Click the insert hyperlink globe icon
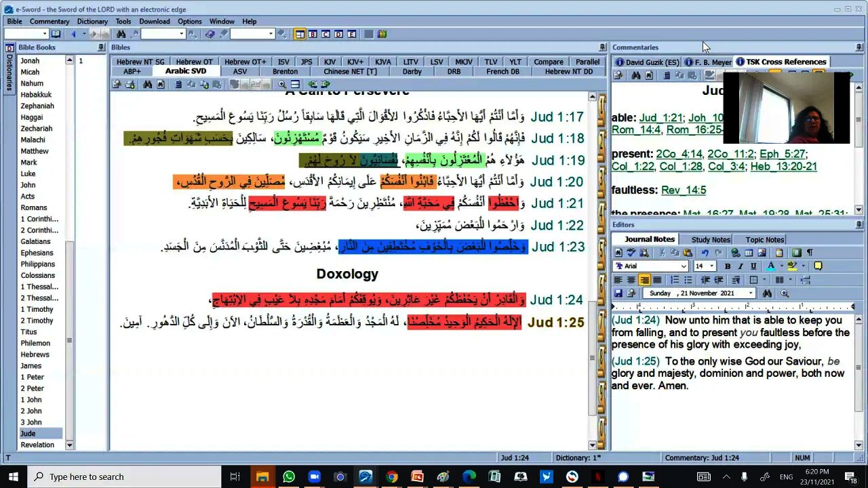This screenshot has height=488, width=868. (x=735, y=253)
